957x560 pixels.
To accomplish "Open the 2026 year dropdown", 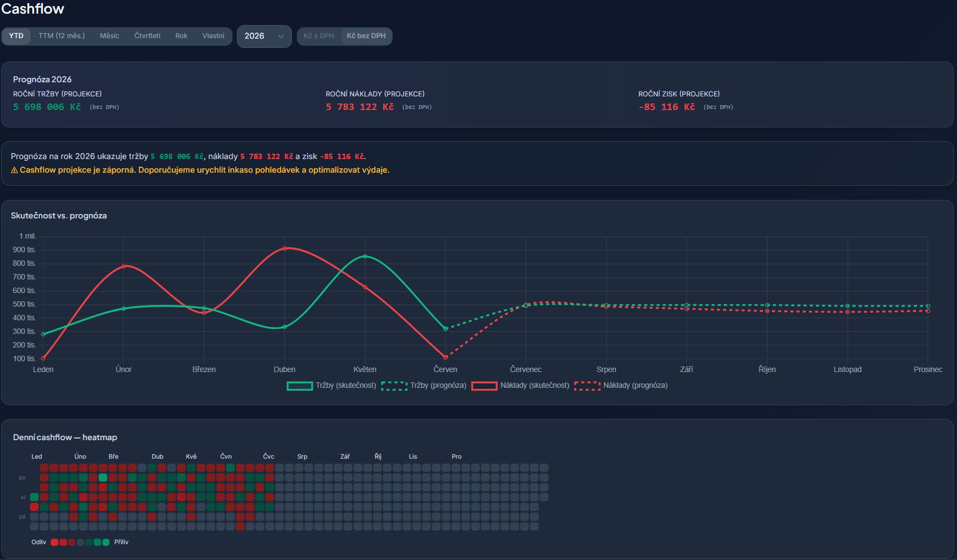I will tap(264, 36).
